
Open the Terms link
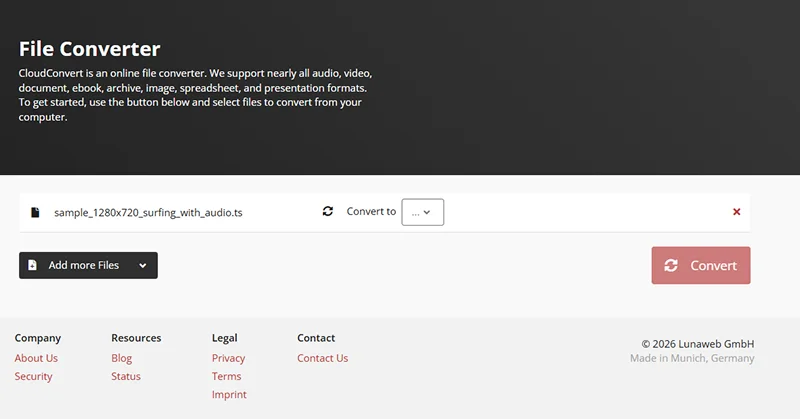(x=226, y=377)
